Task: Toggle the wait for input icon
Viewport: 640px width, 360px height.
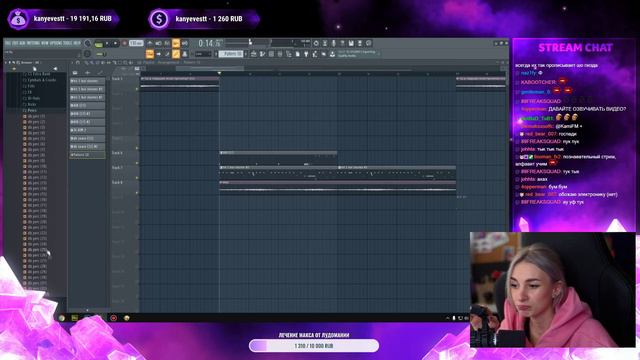Action: (x=158, y=43)
